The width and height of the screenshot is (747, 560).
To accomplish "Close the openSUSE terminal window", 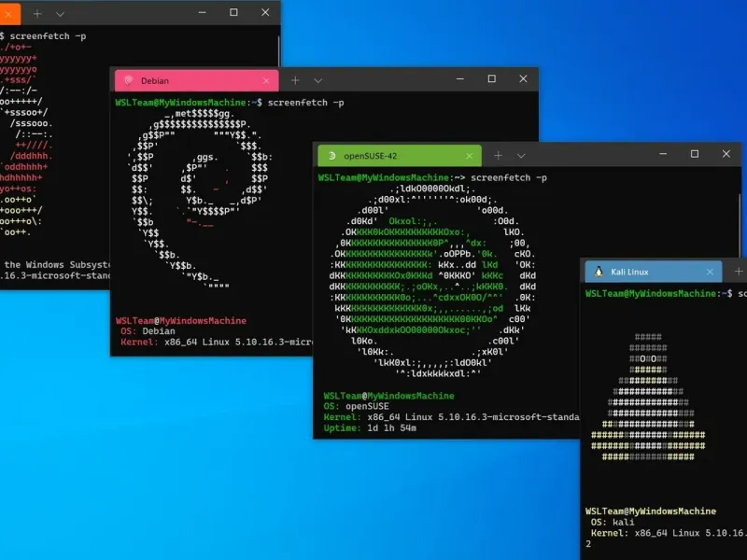I will (x=726, y=154).
